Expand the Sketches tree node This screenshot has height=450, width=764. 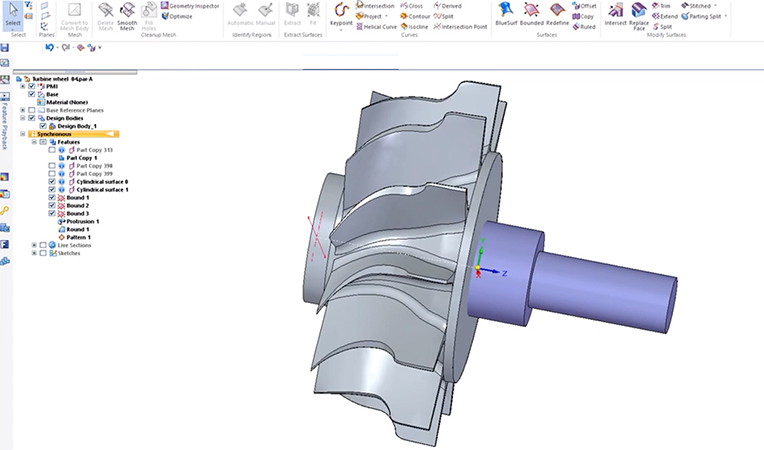[x=34, y=253]
